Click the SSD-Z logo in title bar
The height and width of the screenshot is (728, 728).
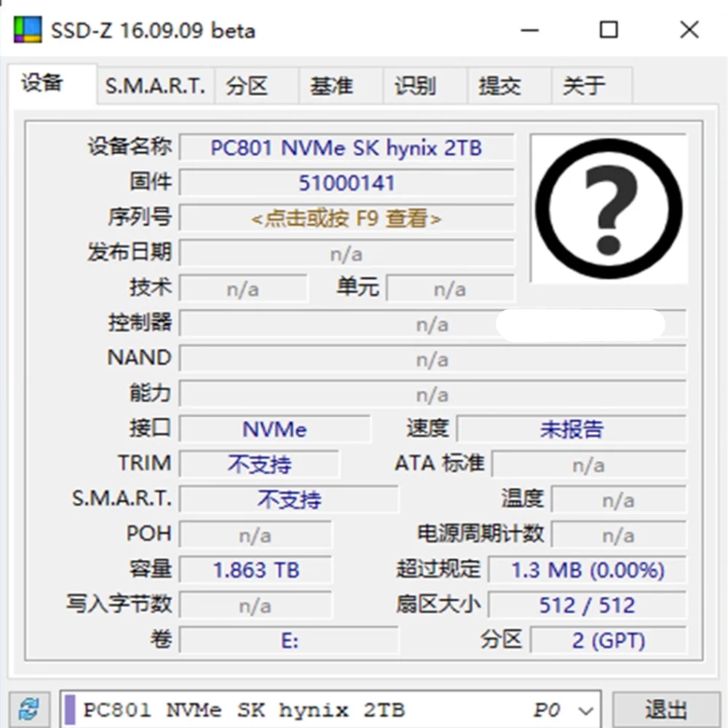[26, 29]
